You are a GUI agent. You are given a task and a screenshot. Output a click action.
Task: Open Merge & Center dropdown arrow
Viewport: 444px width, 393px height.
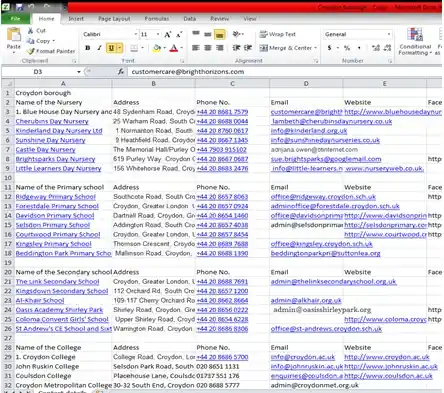pyautogui.click(x=315, y=48)
